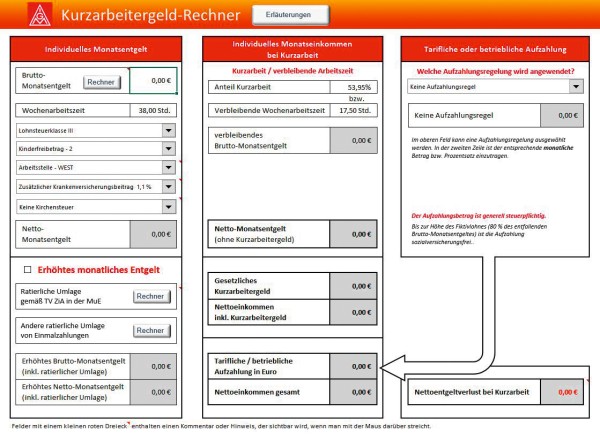
Task: Click the Individuelles Monatseinkommen bei Kurzarbeit header
Action: click(x=292, y=49)
